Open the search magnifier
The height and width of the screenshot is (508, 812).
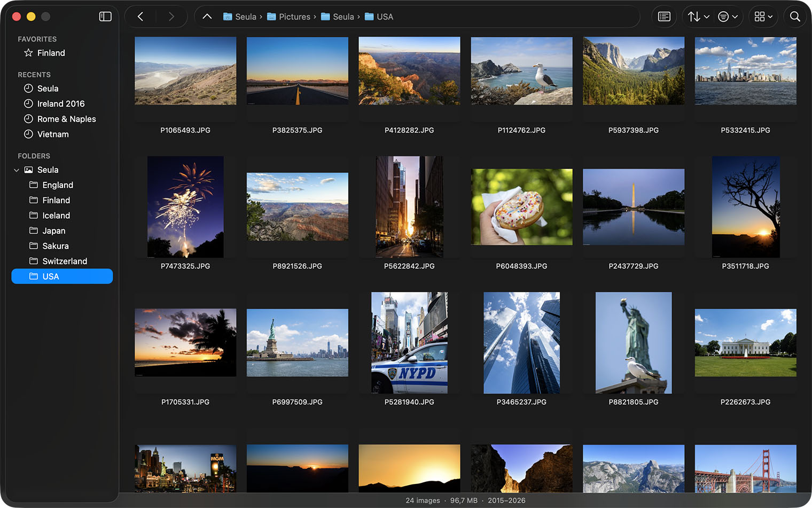pos(795,17)
